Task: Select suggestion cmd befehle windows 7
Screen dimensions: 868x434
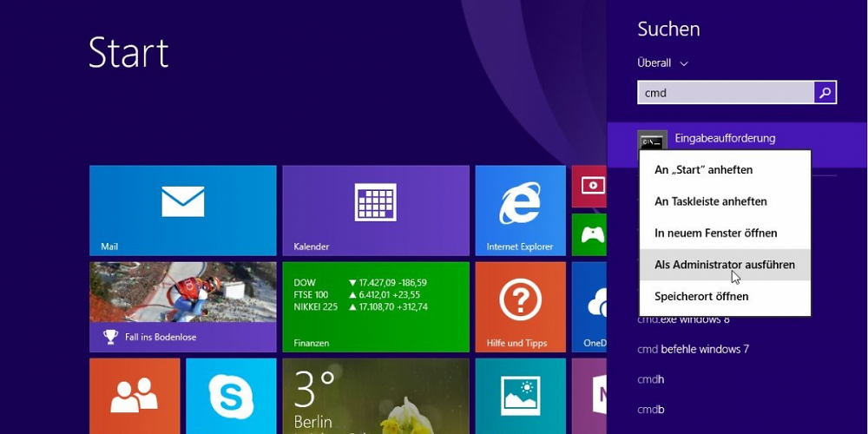Action: [693, 349]
